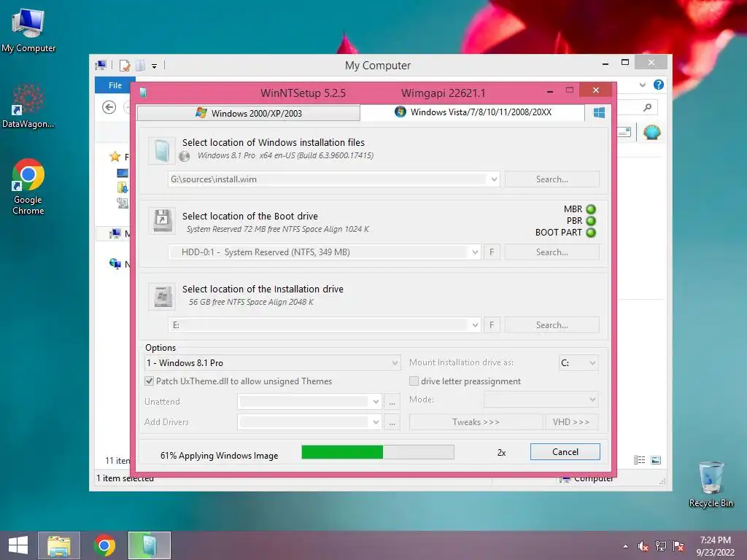Click the green progress bar

378,452
